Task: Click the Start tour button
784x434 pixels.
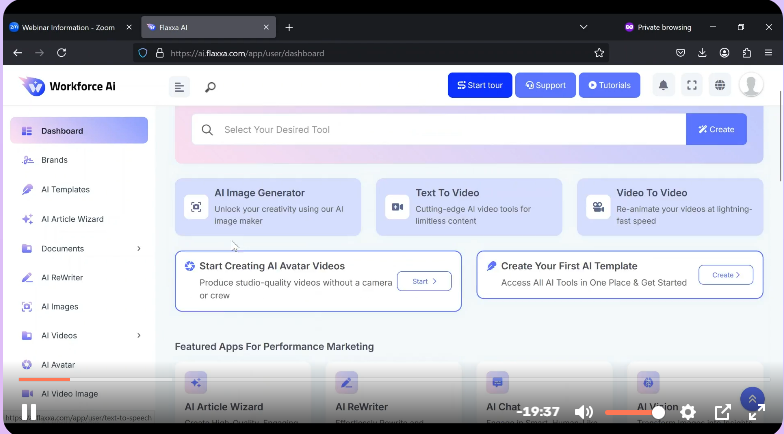Action: point(480,85)
